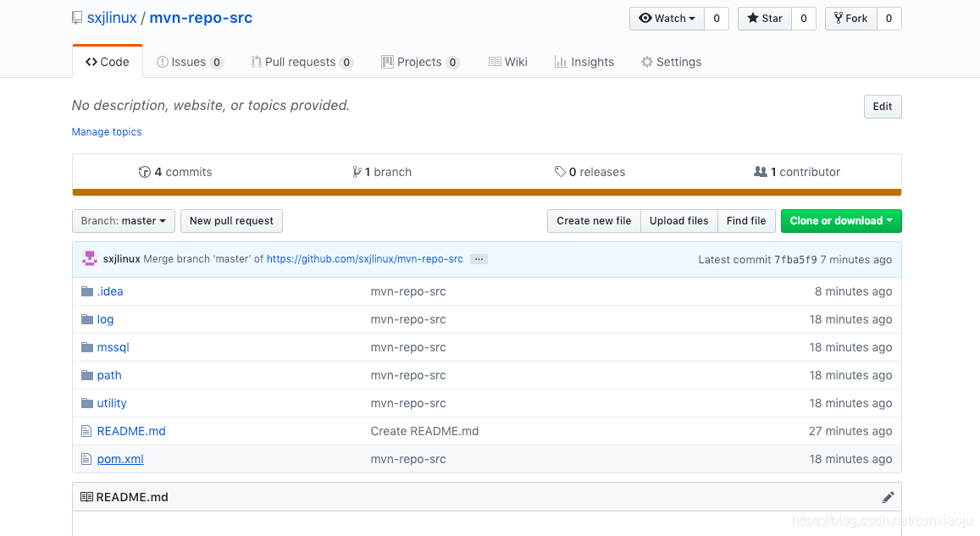The width and height of the screenshot is (980, 536).
Task: Click Create new file button
Action: (594, 221)
